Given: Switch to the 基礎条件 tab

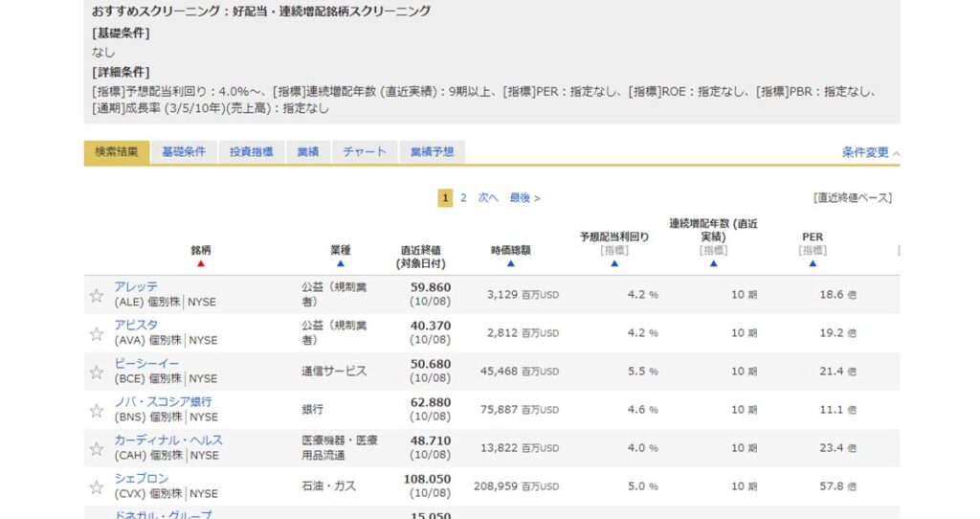Looking at the screenshot, I should click(x=184, y=152).
